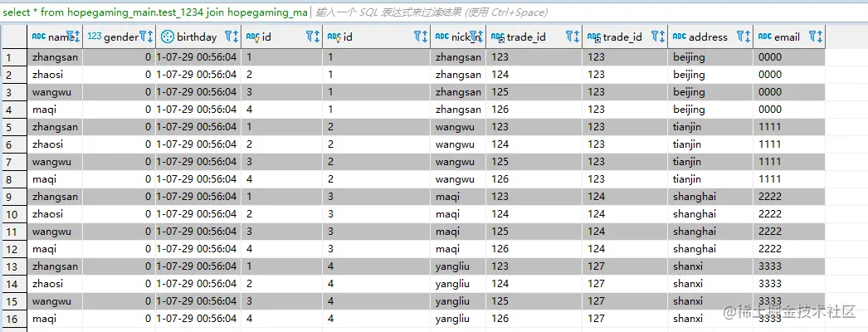868x332 pixels.
Task: Click the address cell 'shanghai' in row 10
Action: pos(710,214)
